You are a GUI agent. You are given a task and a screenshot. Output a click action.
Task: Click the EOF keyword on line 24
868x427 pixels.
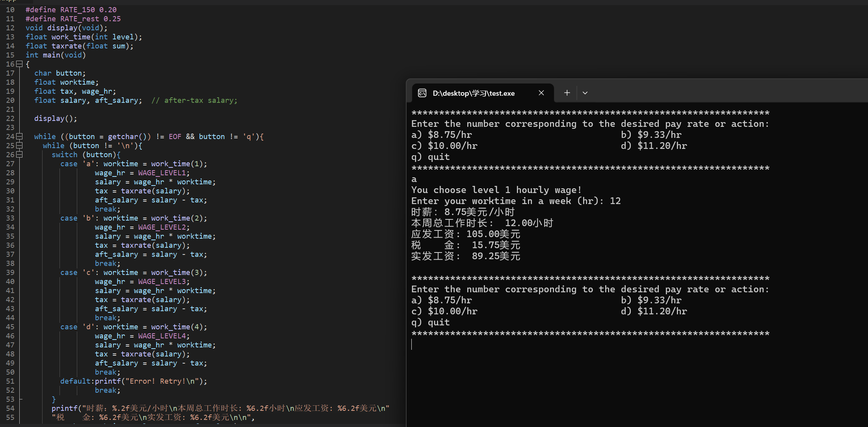[175, 136]
